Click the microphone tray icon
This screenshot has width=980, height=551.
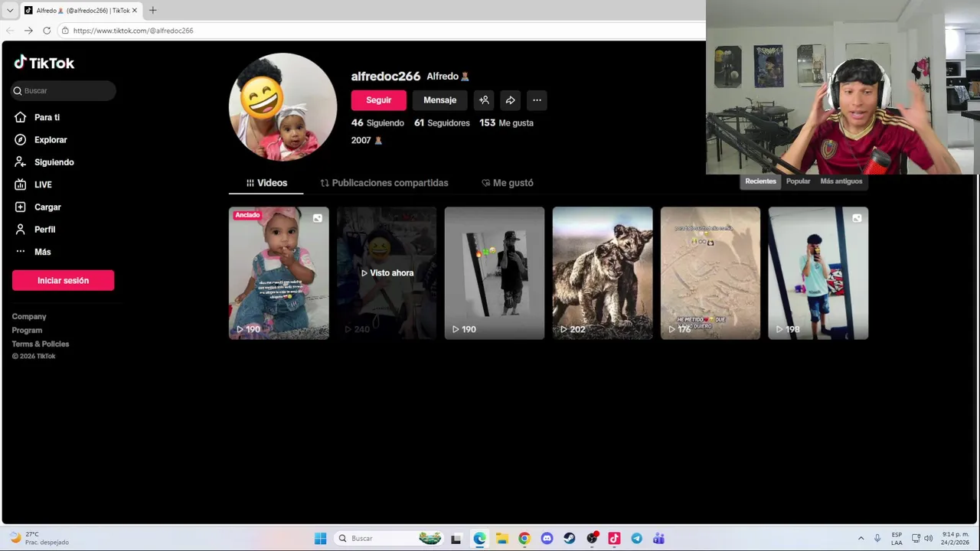pyautogui.click(x=877, y=539)
